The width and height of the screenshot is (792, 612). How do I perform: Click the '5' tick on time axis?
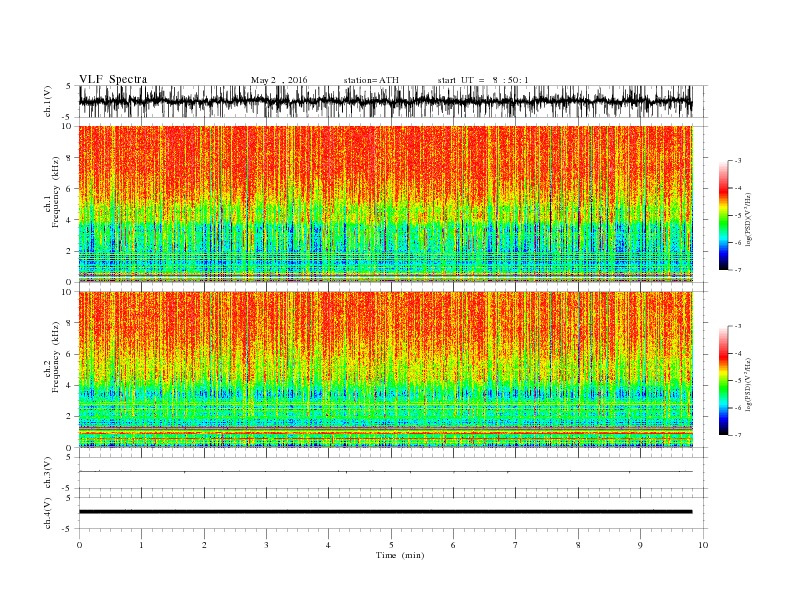coord(391,545)
